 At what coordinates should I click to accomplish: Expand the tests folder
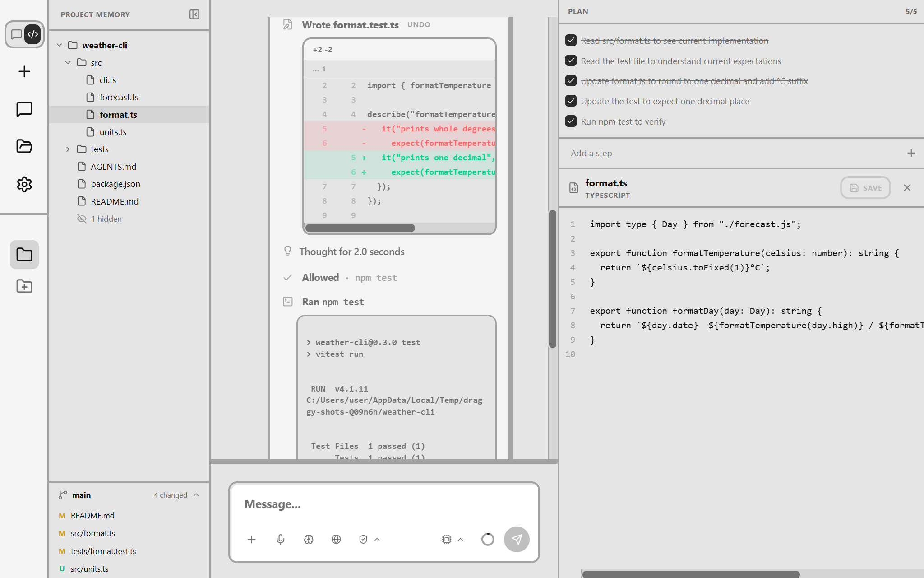(68, 149)
